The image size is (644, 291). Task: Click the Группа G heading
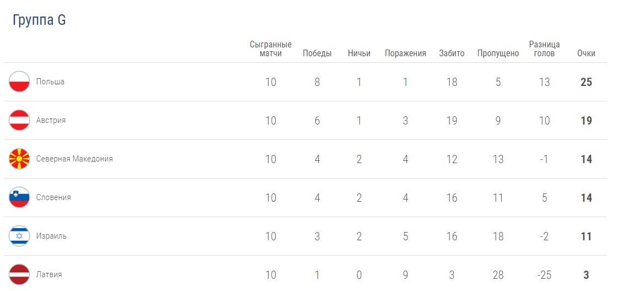point(39,20)
